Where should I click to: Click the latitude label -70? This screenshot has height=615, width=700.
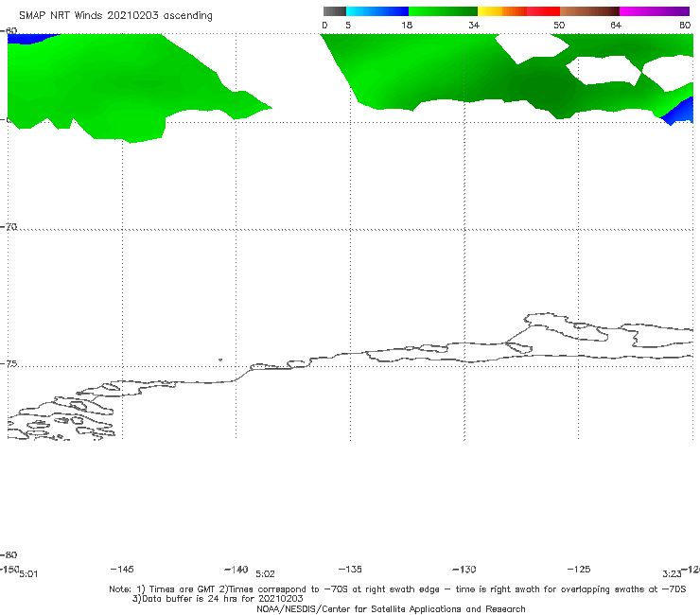point(9,227)
